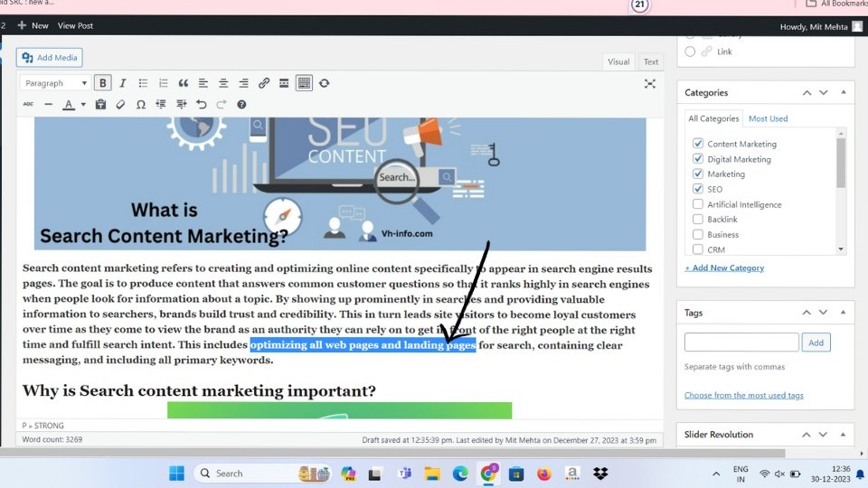Apply Italic formatting
The height and width of the screenshot is (488, 868).
click(122, 83)
